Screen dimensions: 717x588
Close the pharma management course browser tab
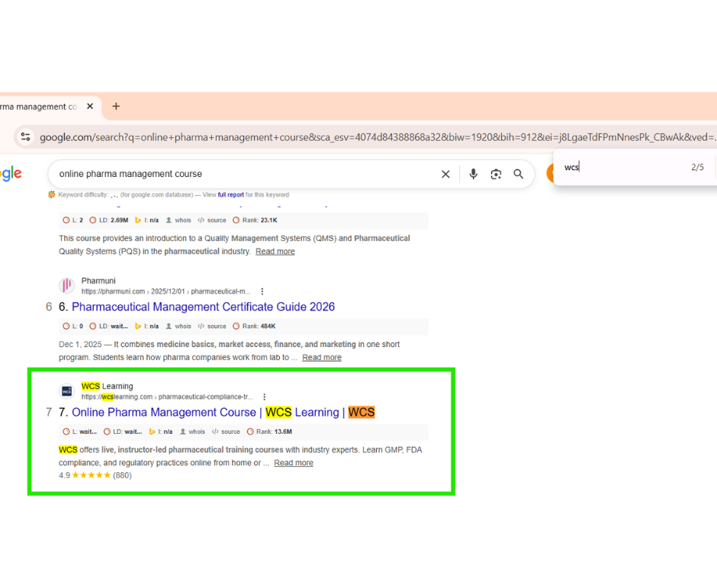tap(90, 106)
